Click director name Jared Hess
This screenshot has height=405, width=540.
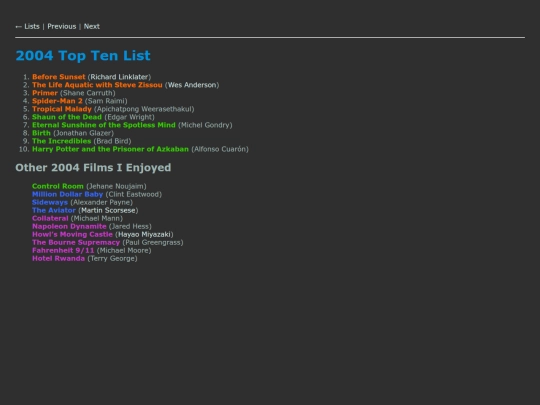coord(130,226)
